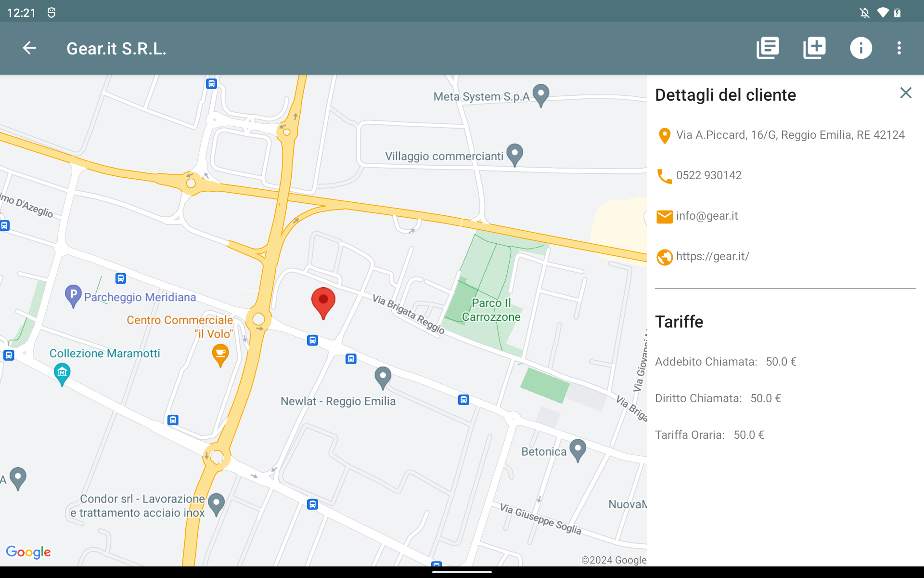Tap the Newlat - Reggio Emilia pin
This screenshot has width=924, height=578.
383,377
